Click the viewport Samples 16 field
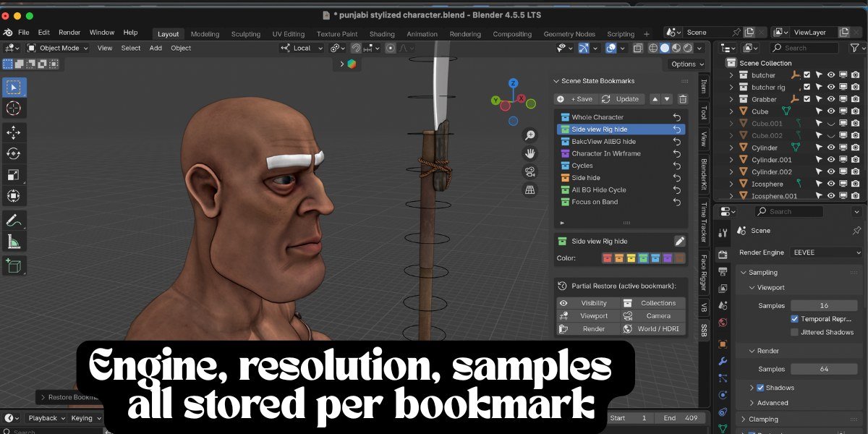 click(824, 306)
